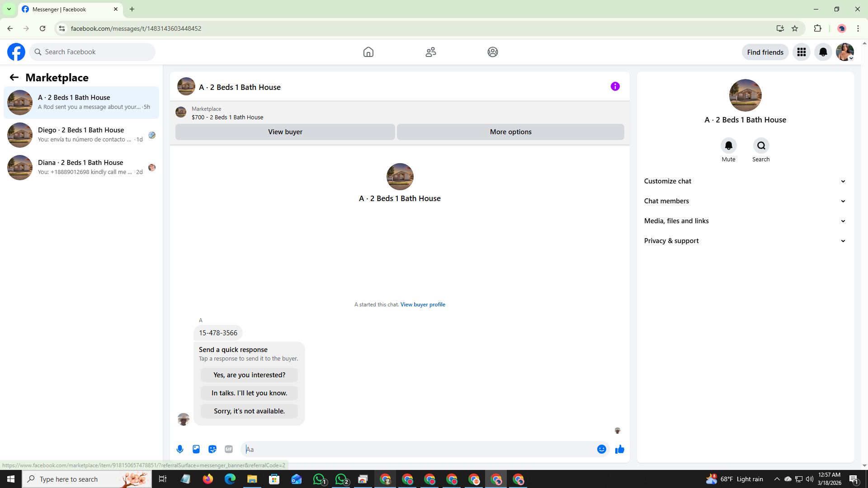This screenshot has height=488, width=868.
Task: Click the sender avatar beside the quick responses
Action: [184, 419]
